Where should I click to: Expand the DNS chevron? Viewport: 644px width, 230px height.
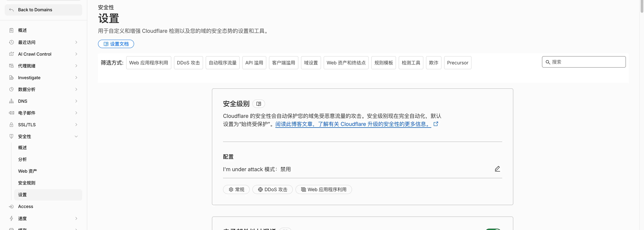click(x=76, y=101)
